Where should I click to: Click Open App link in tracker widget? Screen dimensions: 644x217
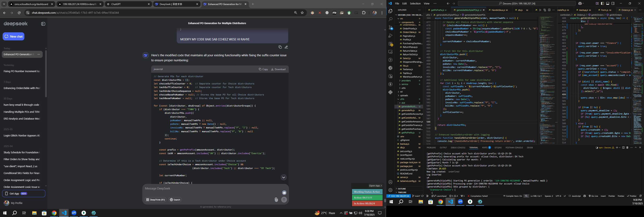click(x=376, y=185)
